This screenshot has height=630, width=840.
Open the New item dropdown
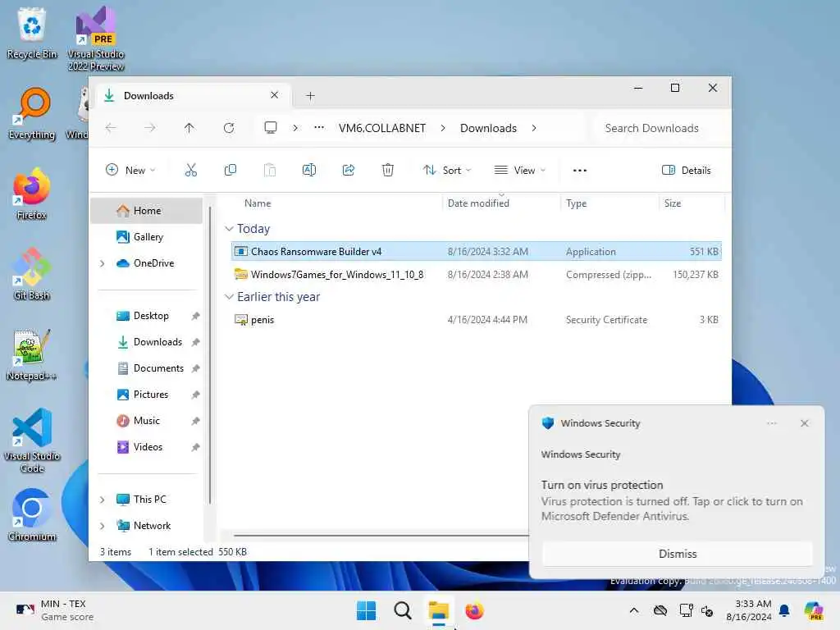(130, 171)
